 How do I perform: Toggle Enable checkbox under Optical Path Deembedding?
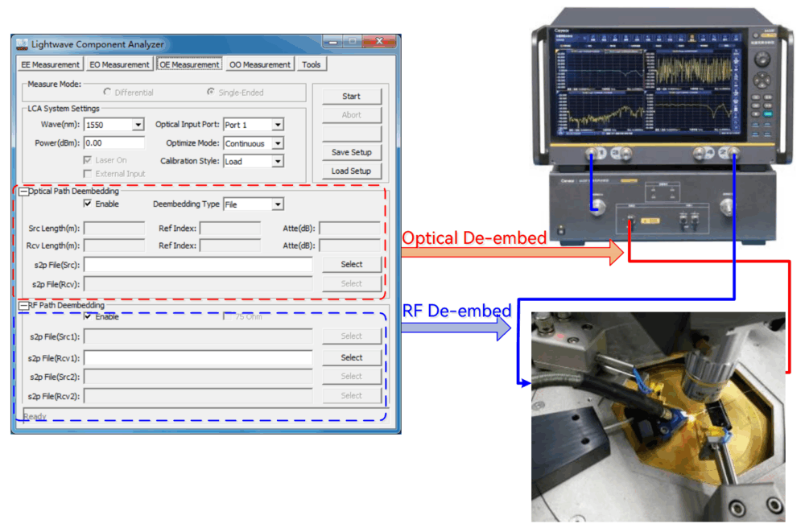tap(88, 204)
